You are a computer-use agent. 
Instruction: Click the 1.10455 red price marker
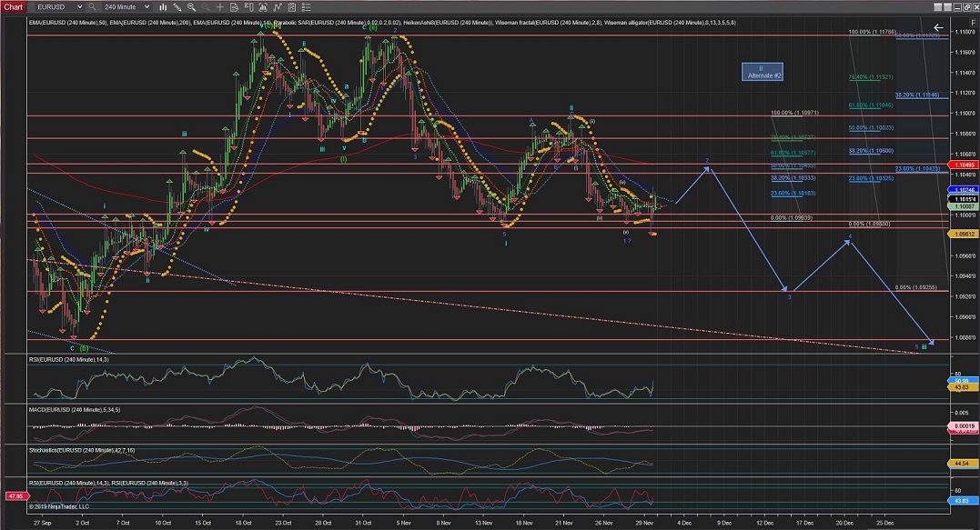[x=965, y=165]
